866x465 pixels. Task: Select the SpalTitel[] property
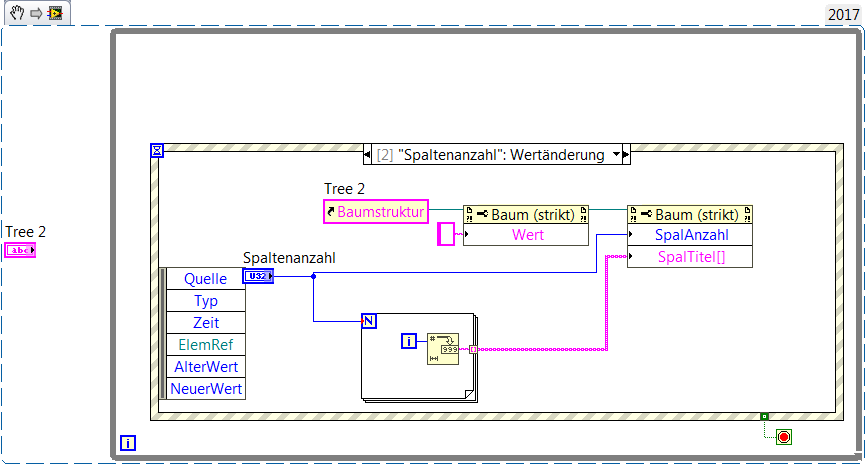pos(691,257)
